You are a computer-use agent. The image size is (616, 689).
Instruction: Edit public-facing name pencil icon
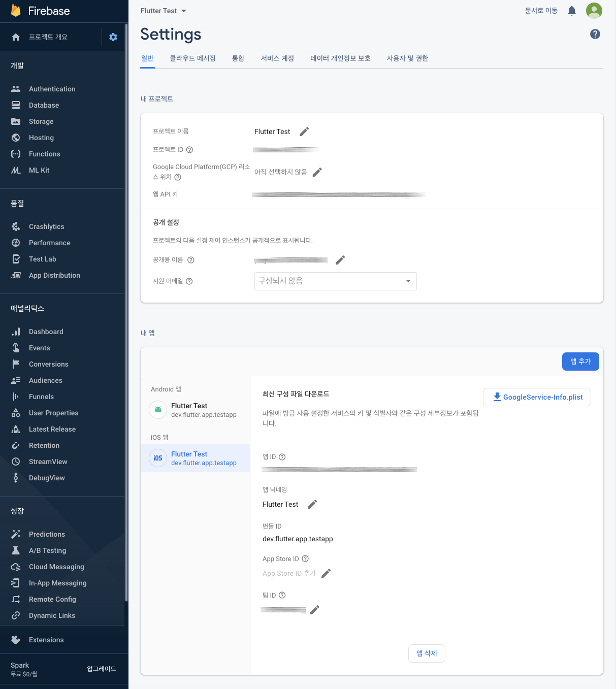[x=340, y=260]
